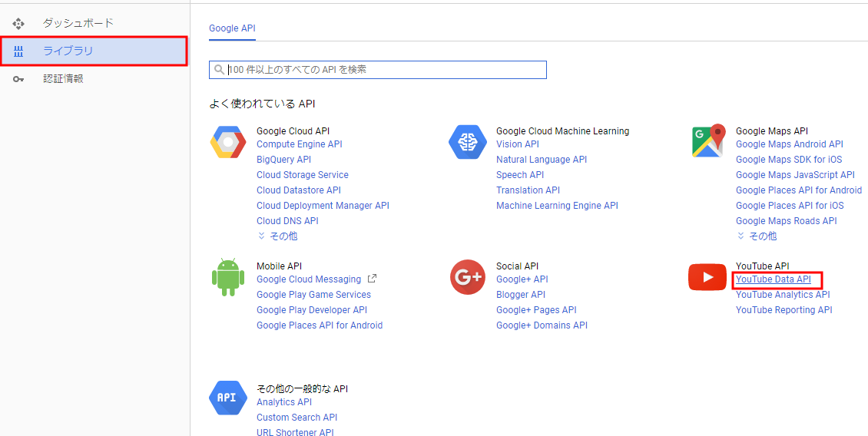Click the Mobile API heading text
Screen dimensions: 868x436
(280, 266)
